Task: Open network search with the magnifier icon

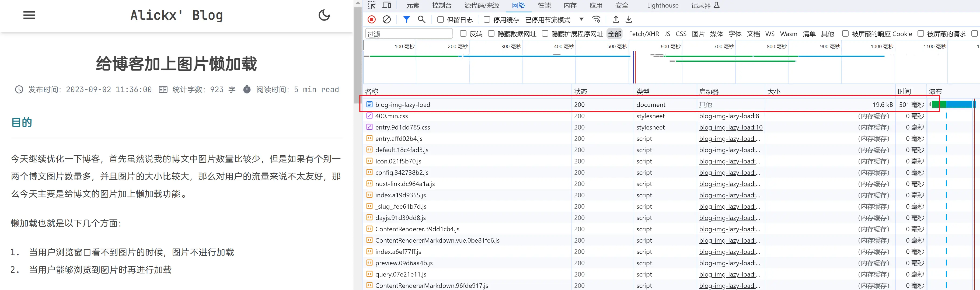Action: pos(421,19)
